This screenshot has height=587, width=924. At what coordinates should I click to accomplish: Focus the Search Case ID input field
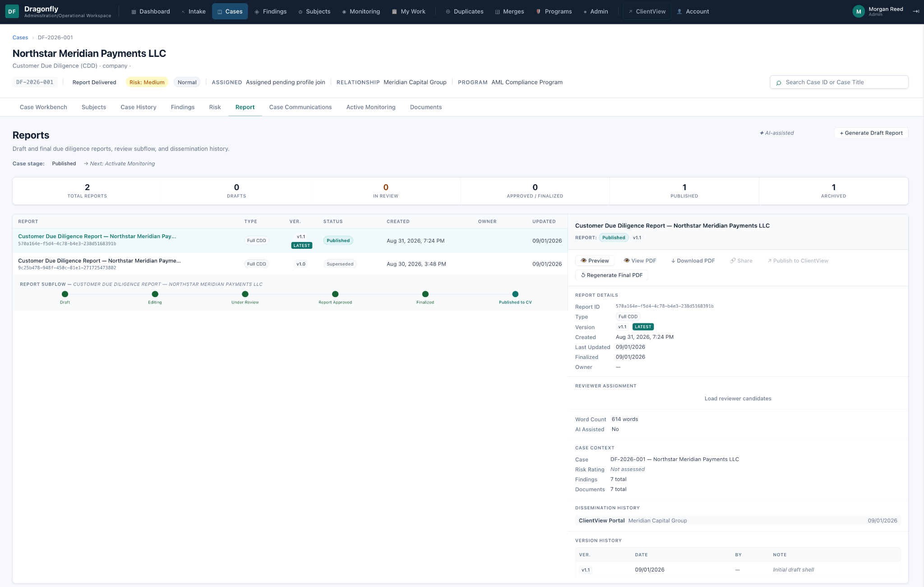tap(839, 82)
